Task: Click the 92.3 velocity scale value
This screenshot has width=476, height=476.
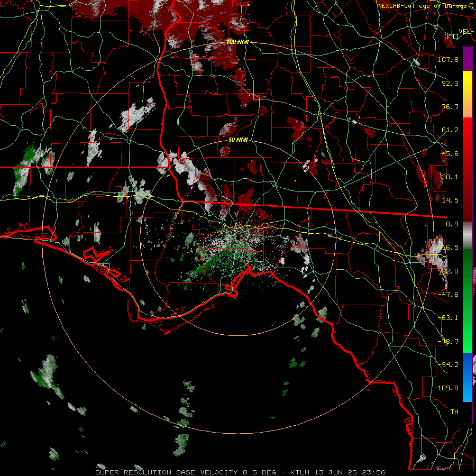Action: 450,83
